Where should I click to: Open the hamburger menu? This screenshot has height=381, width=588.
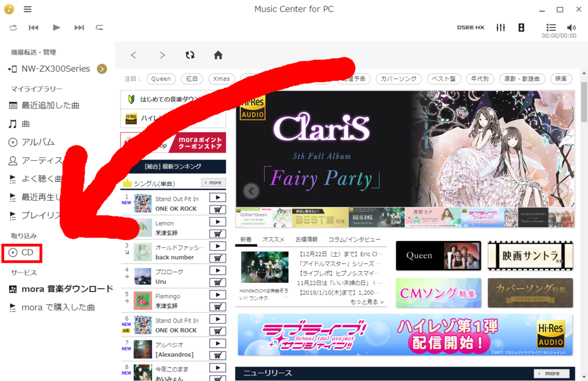[28, 9]
